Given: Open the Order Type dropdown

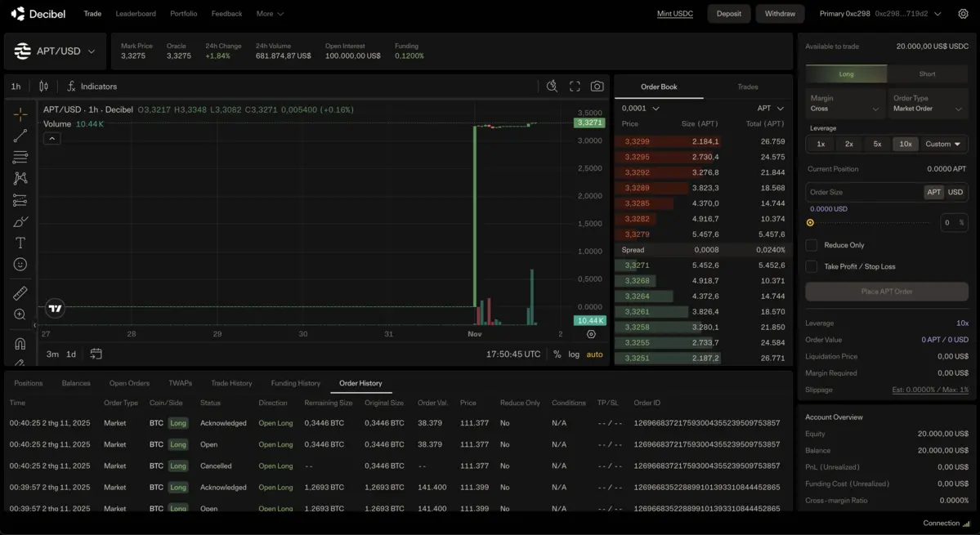Looking at the screenshot, I should (x=928, y=104).
